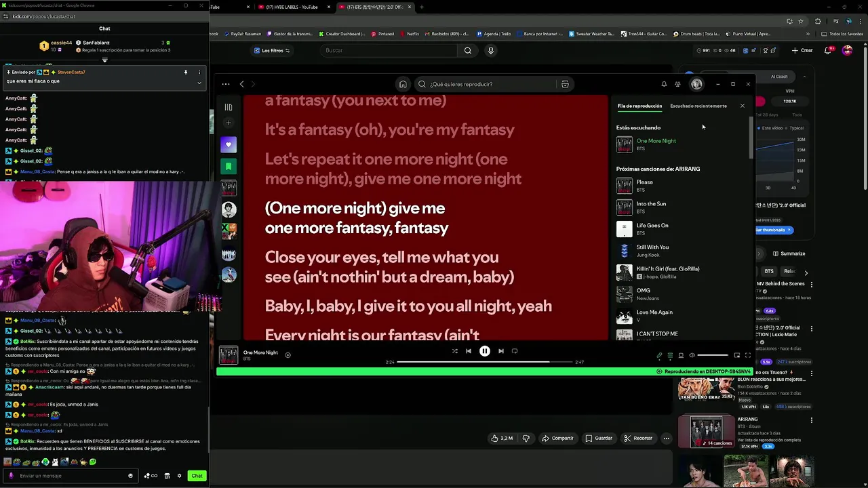The image size is (868, 488).
Task: Select OMG by NewJeans in queue
Action: coord(682,294)
